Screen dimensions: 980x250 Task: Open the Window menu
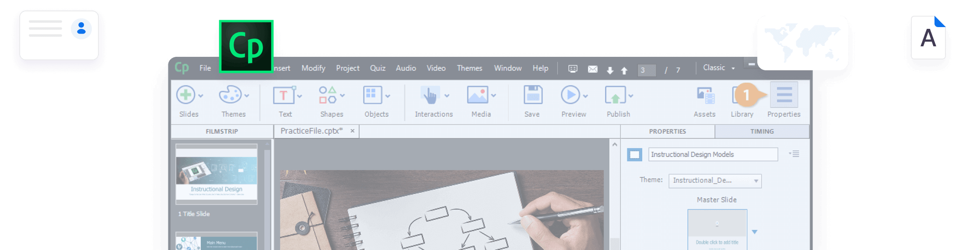click(x=508, y=68)
